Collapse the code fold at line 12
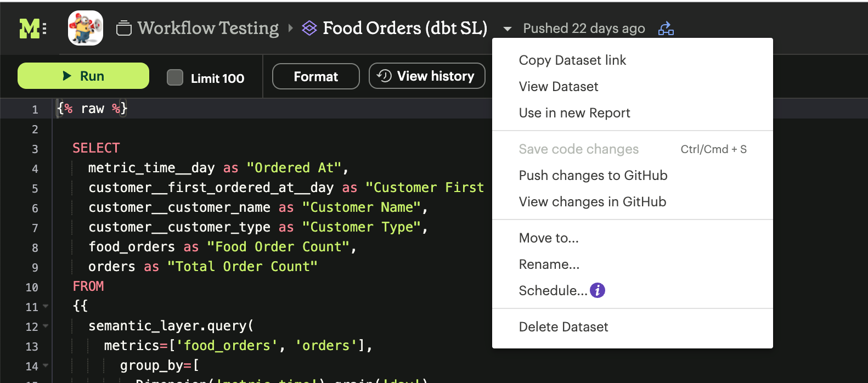Image resolution: width=868 pixels, height=383 pixels. (x=46, y=326)
